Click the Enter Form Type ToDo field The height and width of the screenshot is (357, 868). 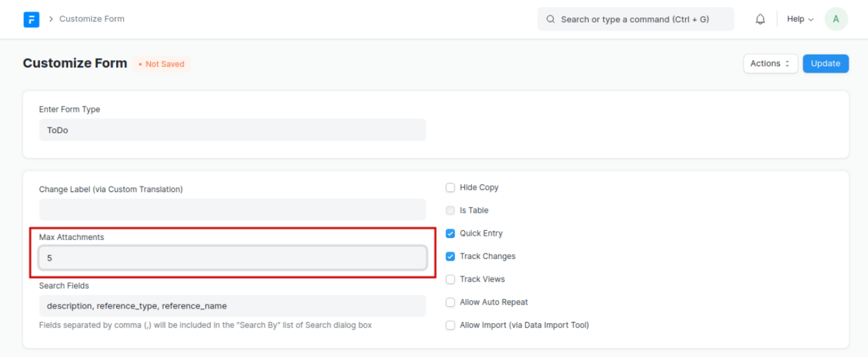point(232,130)
